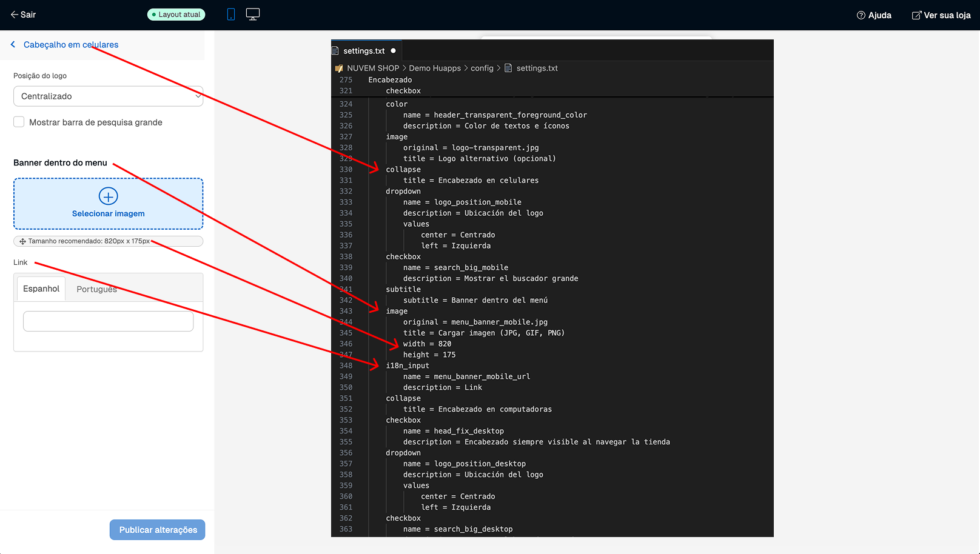Open Ver sua loja link
The image size is (980, 554).
click(941, 15)
